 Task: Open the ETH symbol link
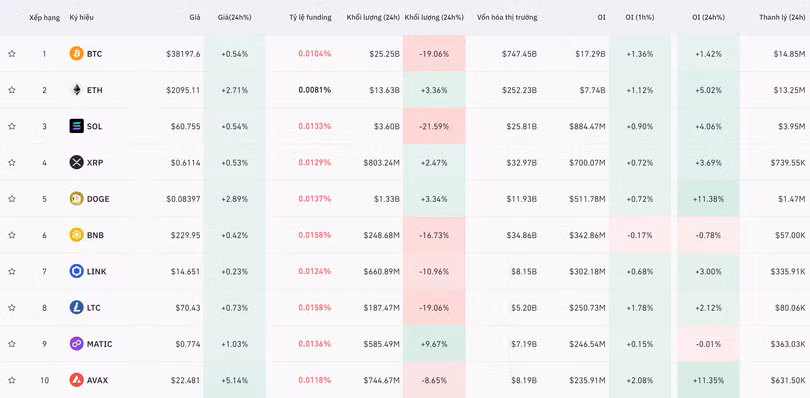pos(95,90)
